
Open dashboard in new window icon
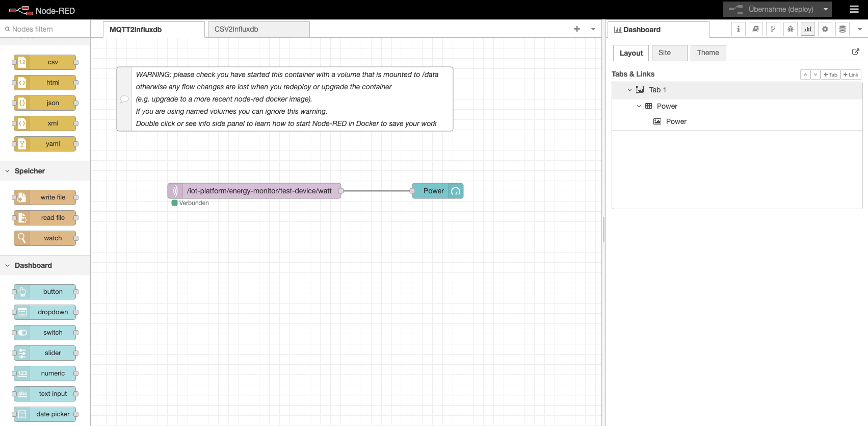(855, 52)
